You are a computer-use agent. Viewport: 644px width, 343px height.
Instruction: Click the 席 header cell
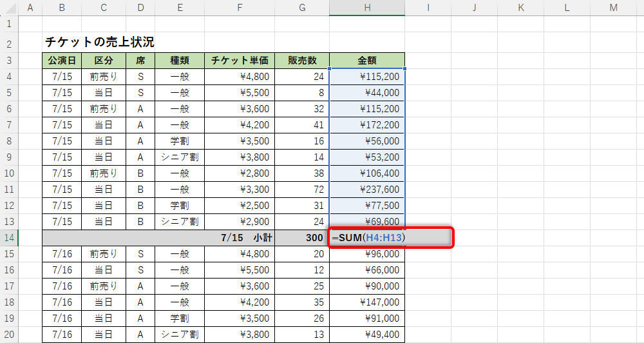click(x=140, y=61)
